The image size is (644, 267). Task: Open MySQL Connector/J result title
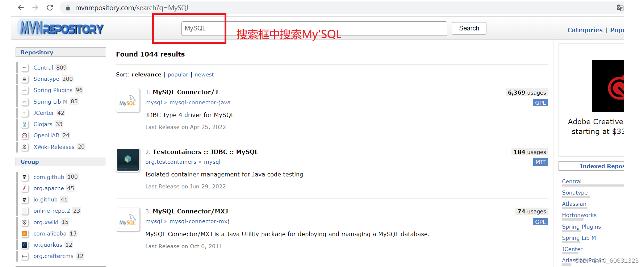tap(185, 92)
